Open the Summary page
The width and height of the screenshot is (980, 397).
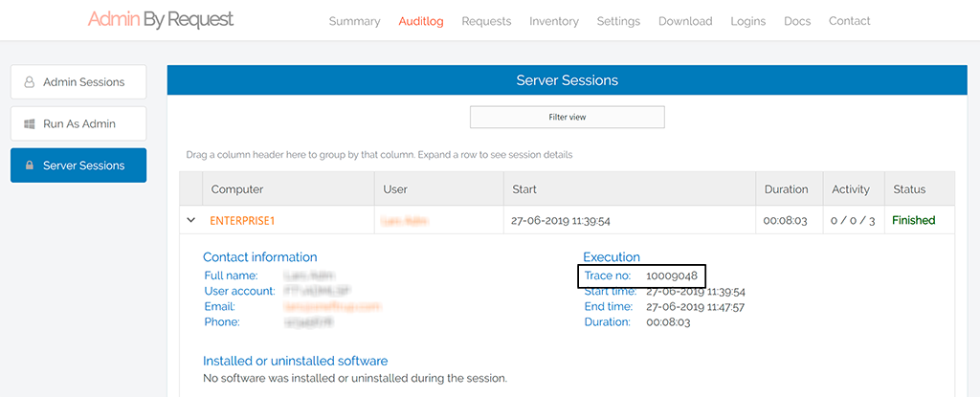coord(354,21)
